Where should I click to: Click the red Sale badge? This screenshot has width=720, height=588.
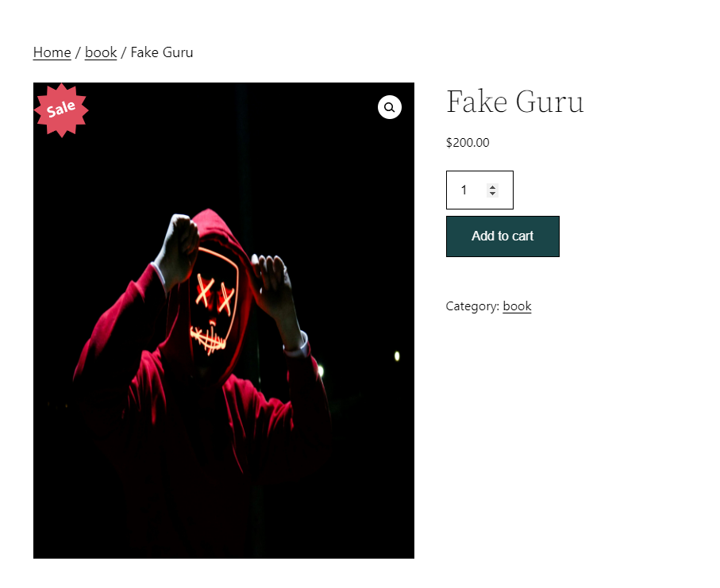(61, 110)
